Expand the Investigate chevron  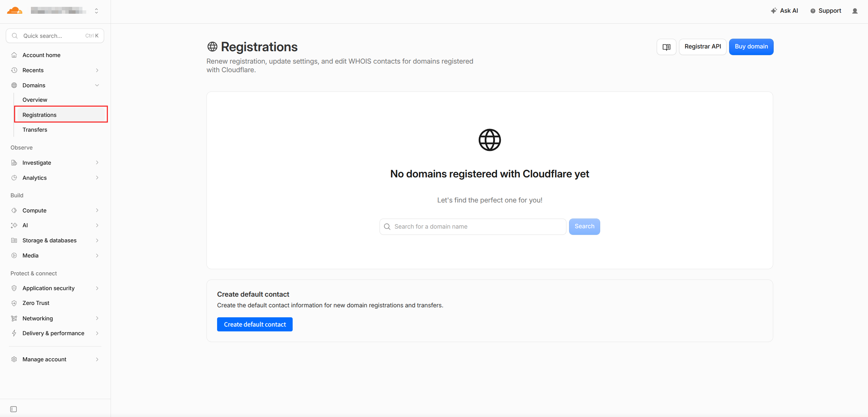(x=97, y=163)
